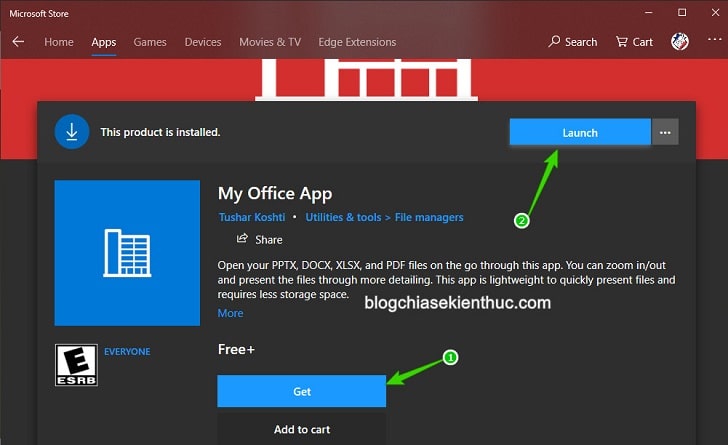The height and width of the screenshot is (445, 728).
Task: Close the Microsoft Store window
Action: tap(715, 13)
